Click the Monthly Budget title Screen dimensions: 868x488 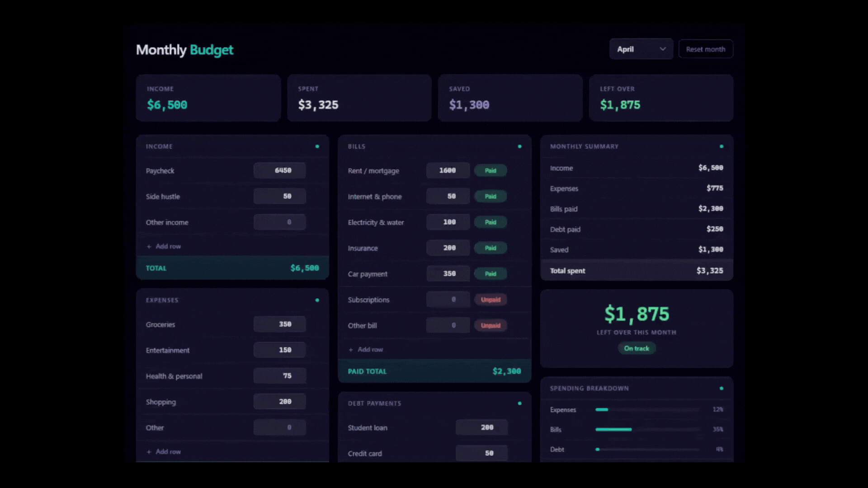pos(184,50)
